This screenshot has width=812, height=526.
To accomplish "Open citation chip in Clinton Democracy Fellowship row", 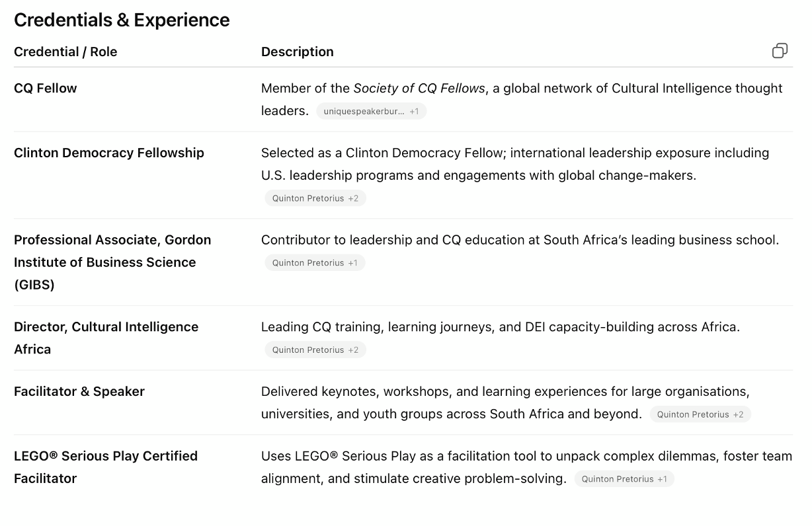I will pos(315,198).
